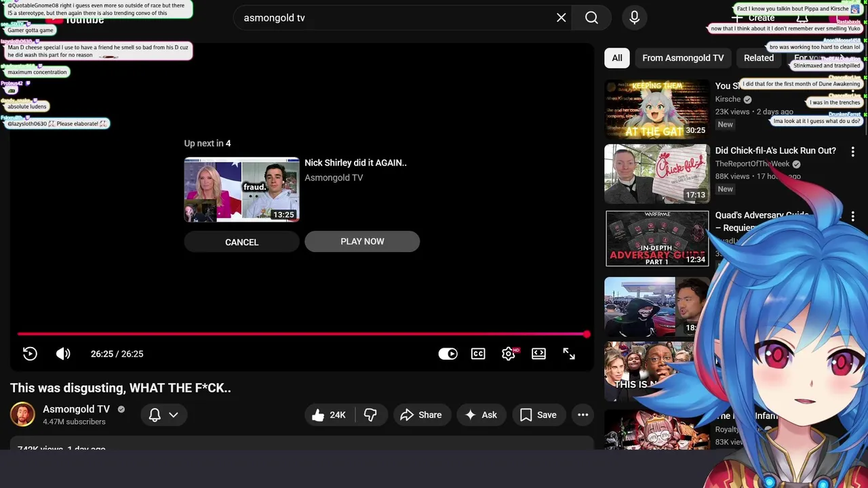Open Kirsche video thumbnail 30:25
868x488 pixels.
657,109
